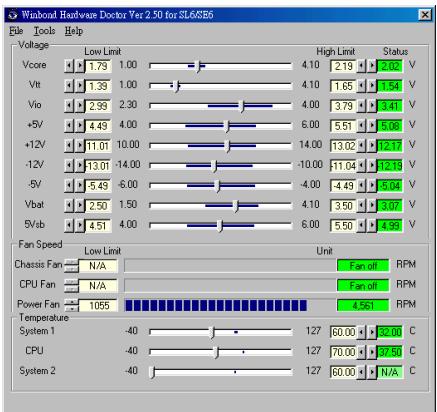Increase 5Vsb high limit with right arrow
The width and height of the screenshot is (437, 412).
(x=372, y=226)
